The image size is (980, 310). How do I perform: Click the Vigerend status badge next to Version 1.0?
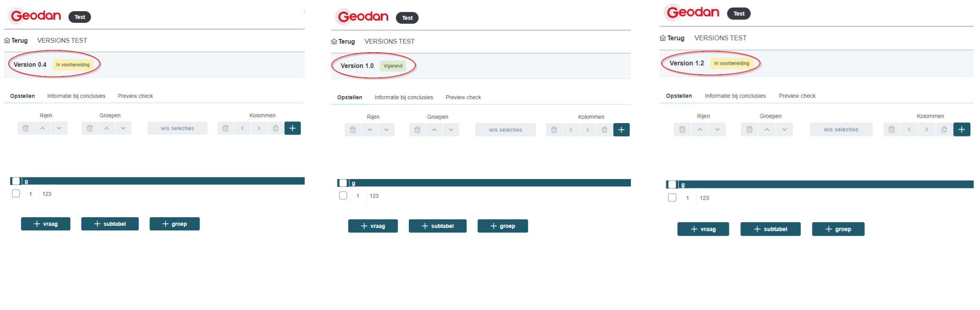pyautogui.click(x=393, y=66)
